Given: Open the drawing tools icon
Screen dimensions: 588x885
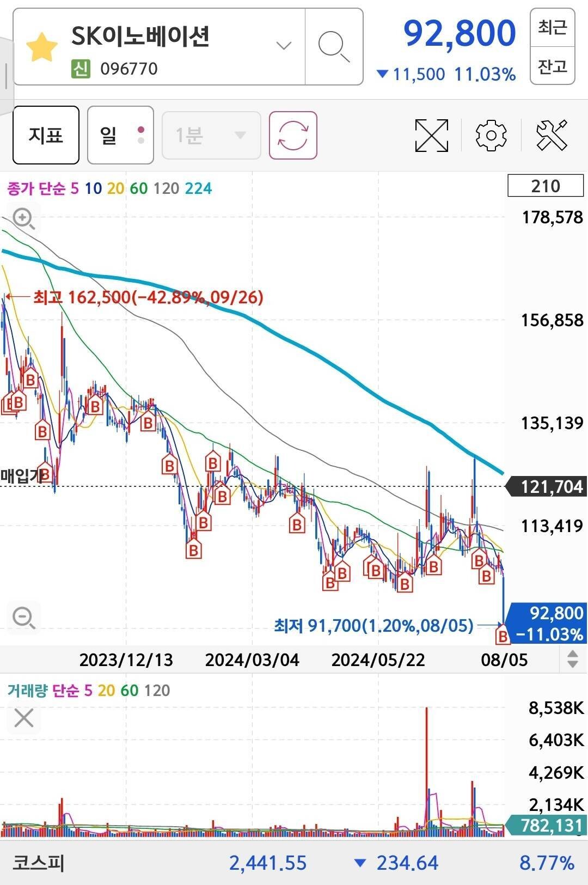Looking at the screenshot, I should click(552, 135).
